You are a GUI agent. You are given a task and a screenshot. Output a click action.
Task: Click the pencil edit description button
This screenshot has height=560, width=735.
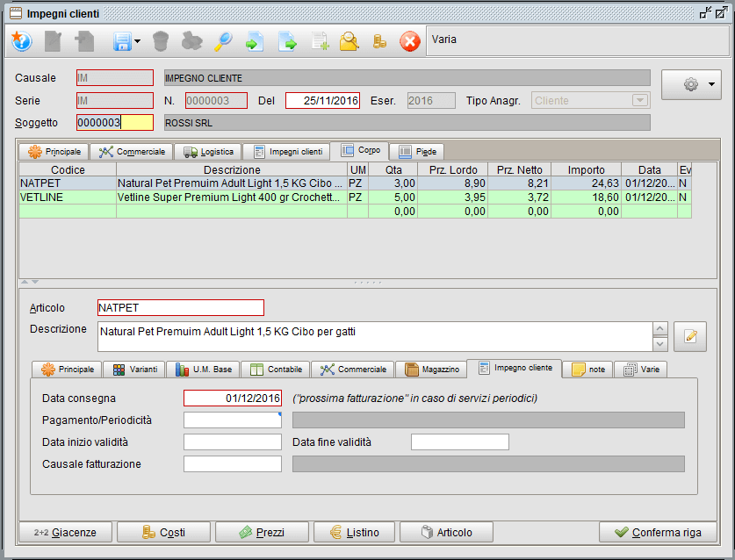(x=689, y=336)
